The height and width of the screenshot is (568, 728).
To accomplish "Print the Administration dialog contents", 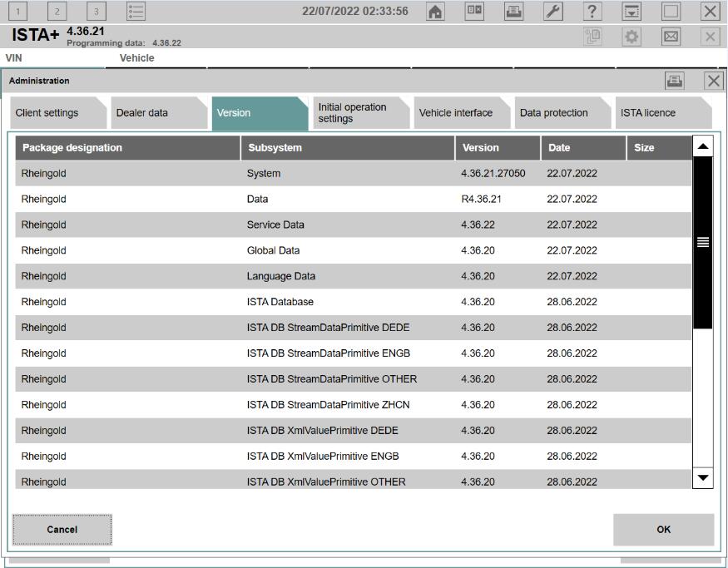I will [674, 81].
